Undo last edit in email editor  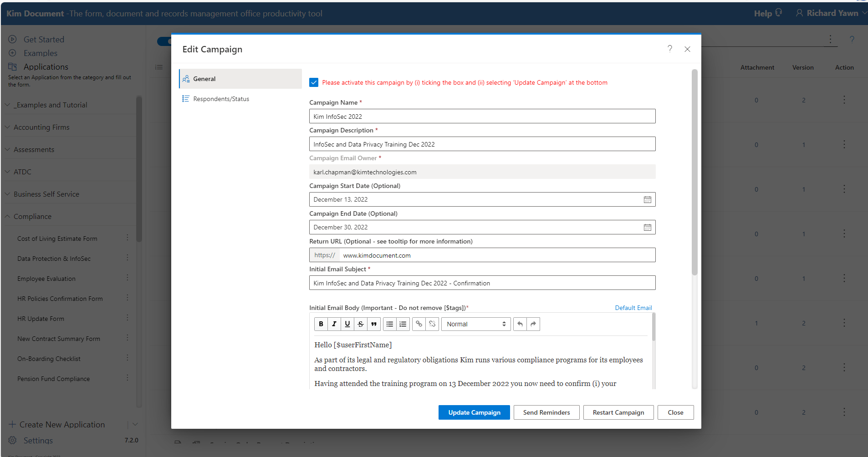(520, 324)
